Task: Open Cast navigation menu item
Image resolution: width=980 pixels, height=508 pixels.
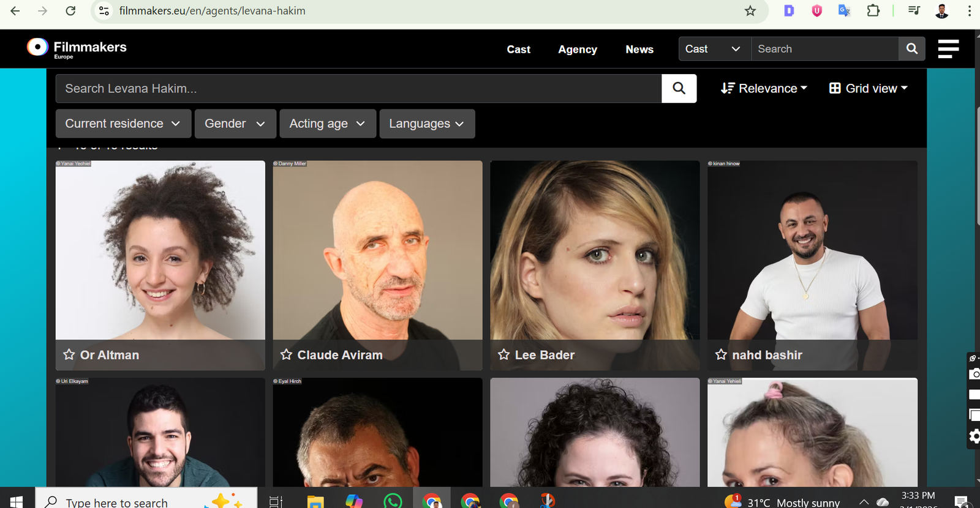Action: pos(518,50)
